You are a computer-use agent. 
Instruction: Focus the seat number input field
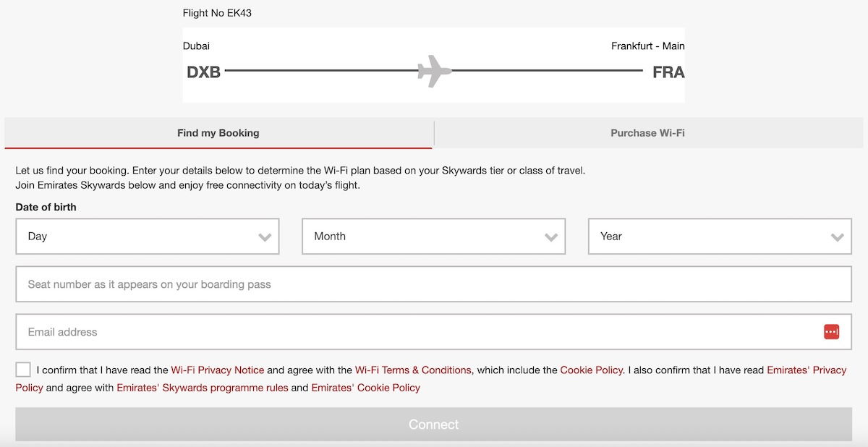(433, 284)
